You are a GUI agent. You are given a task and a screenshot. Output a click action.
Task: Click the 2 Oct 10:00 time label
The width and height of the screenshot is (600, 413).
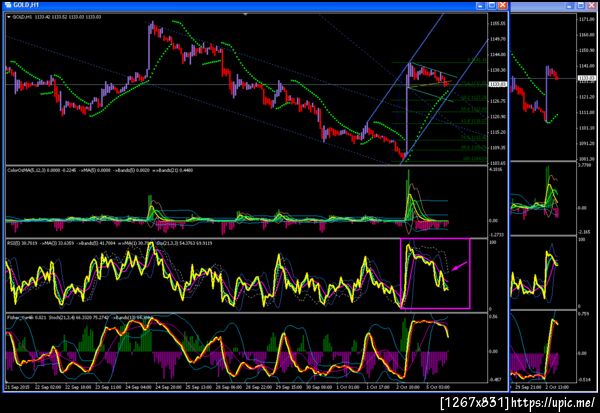coord(408,387)
